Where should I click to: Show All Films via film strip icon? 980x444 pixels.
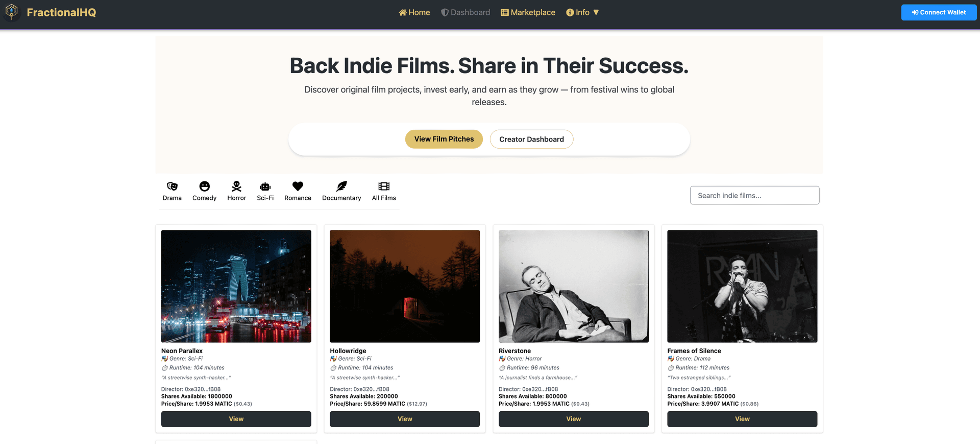pos(384,186)
